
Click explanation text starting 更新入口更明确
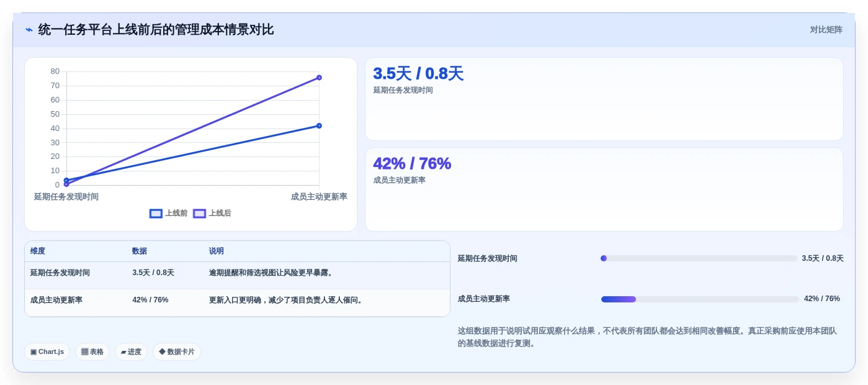pos(287,300)
